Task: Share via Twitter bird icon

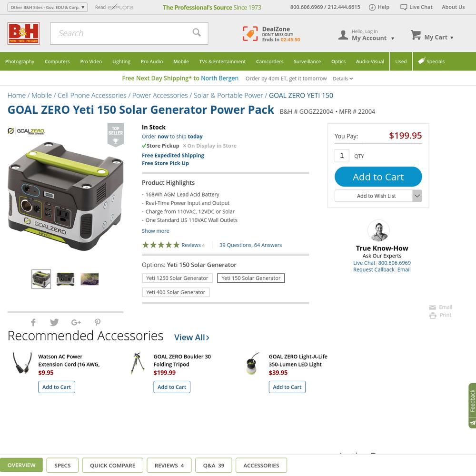Action: 54,322
